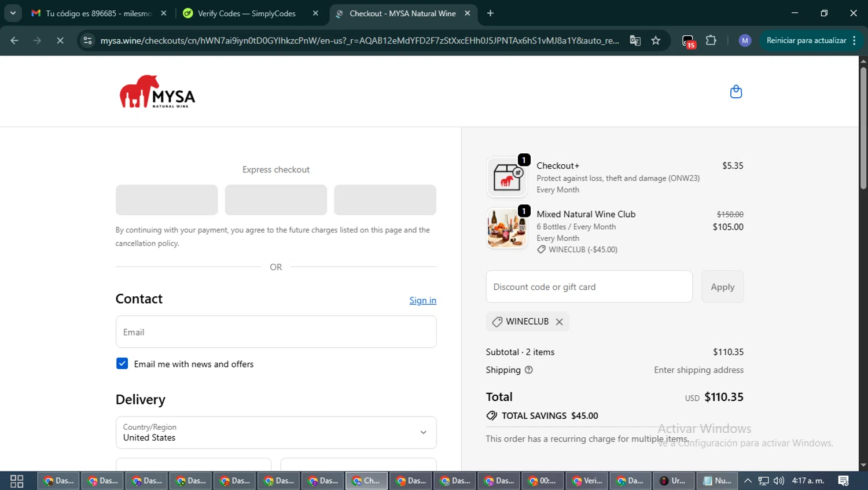Click the TOTAL SAVINGS $45.00 text
This screenshot has height=490, width=868.
point(550,416)
